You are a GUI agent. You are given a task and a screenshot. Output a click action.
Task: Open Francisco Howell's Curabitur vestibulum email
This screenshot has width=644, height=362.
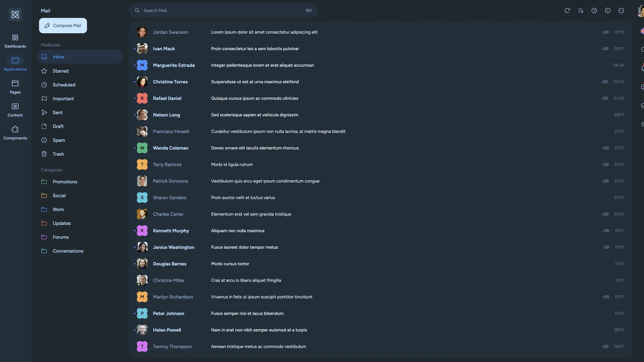pos(380,131)
